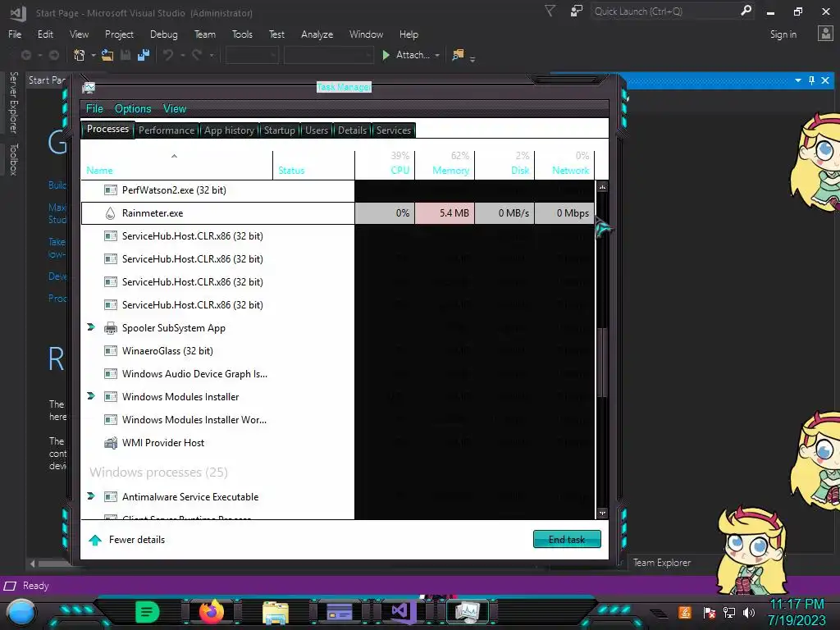Viewport: 840px width, 630px height.
Task: Click the Action Center flag tray icon
Action: click(x=710, y=612)
